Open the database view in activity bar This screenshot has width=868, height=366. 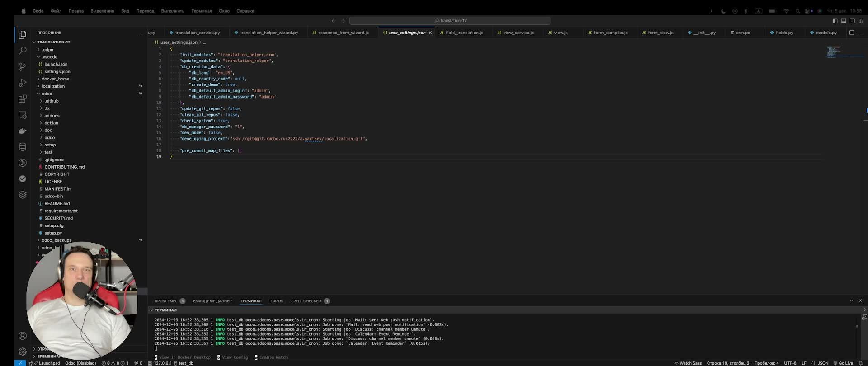(x=23, y=147)
